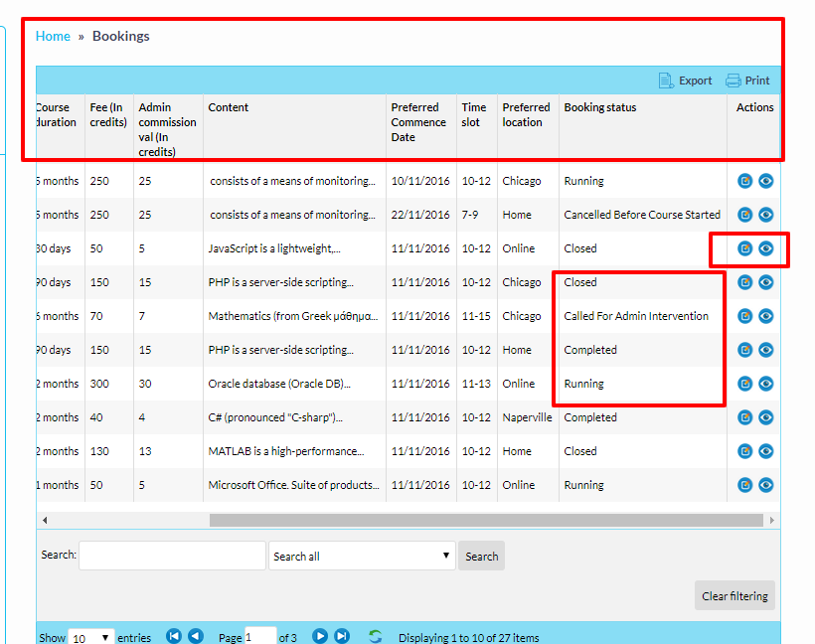This screenshot has height=644, width=815.
Task: Edit the JavaScript booking row
Action: [745, 248]
